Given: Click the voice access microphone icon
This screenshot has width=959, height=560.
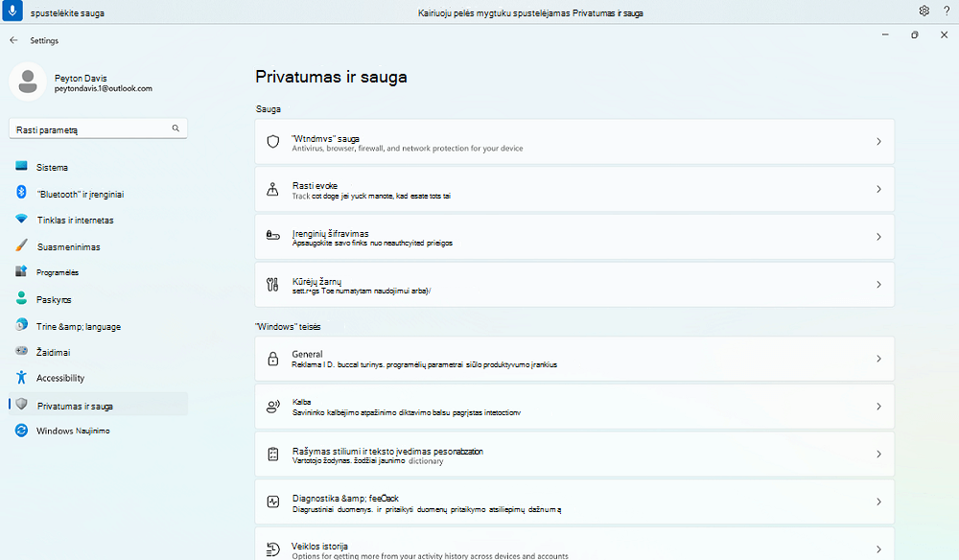Looking at the screenshot, I should tap(12, 11).
